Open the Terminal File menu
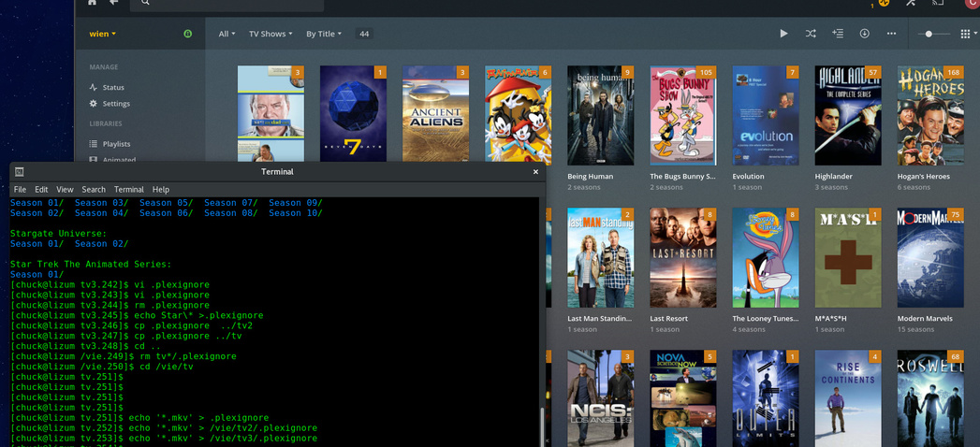Image resolution: width=980 pixels, height=447 pixels. click(20, 189)
